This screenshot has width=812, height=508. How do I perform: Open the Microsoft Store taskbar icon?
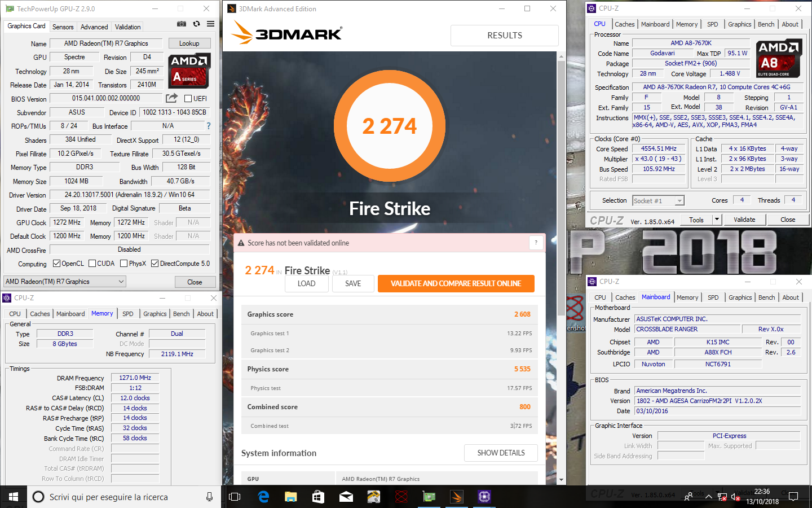[x=319, y=497]
